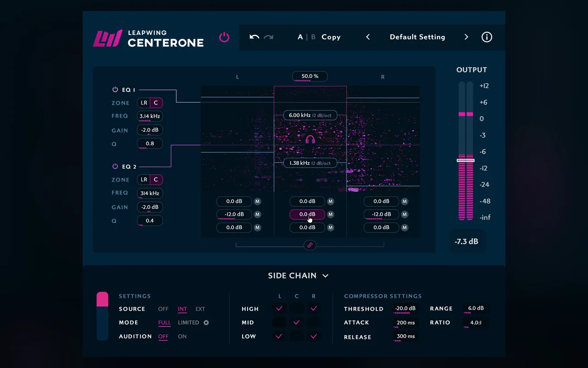Click the redo arrow
The width and height of the screenshot is (588, 368).
tap(268, 37)
